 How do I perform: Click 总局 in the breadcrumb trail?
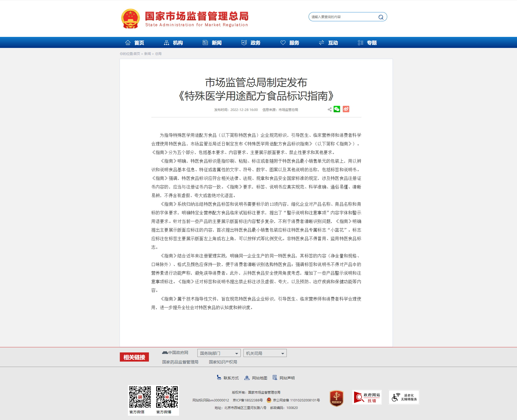click(x=158, y=54)
